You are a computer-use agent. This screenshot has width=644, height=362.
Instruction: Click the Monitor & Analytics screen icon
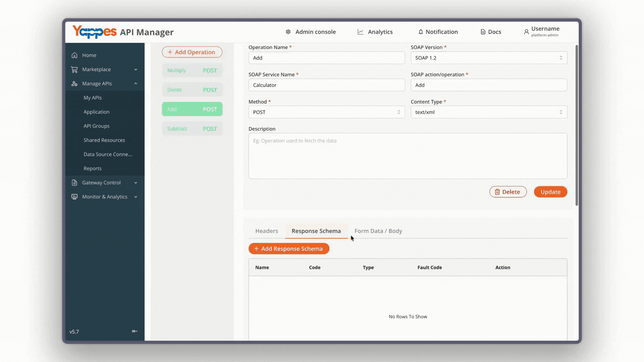pos(74,197)
